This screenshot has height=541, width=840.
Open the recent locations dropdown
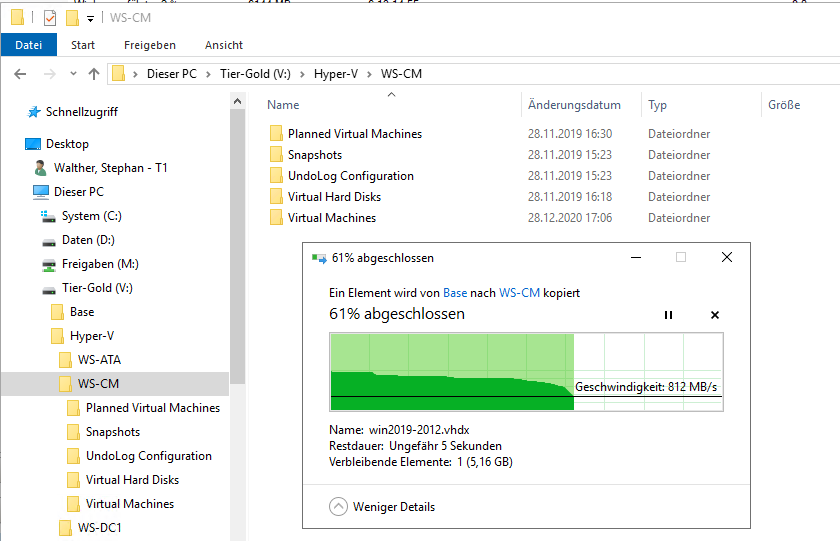73,74
